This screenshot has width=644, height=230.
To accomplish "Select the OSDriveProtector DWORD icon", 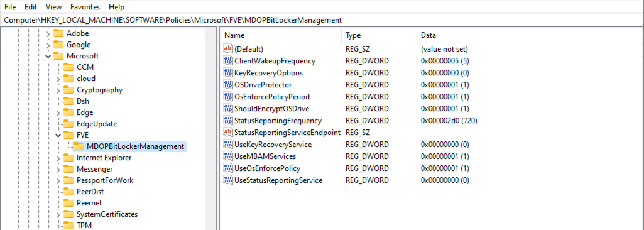I will [227, 85].
